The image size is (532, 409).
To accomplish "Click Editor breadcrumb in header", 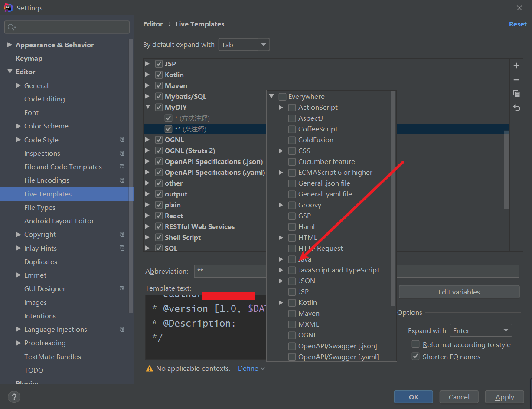I will click(x=153, y=24).
